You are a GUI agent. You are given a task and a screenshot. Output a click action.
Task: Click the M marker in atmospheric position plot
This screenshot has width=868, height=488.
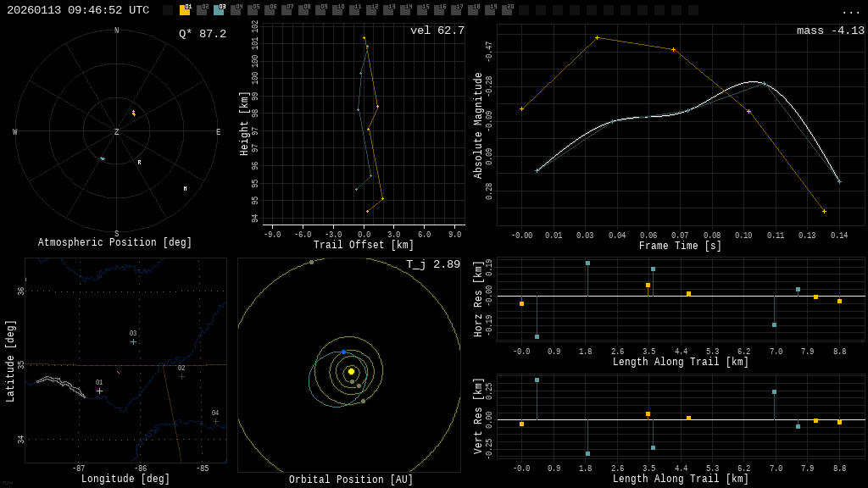[x=185, y=188]
